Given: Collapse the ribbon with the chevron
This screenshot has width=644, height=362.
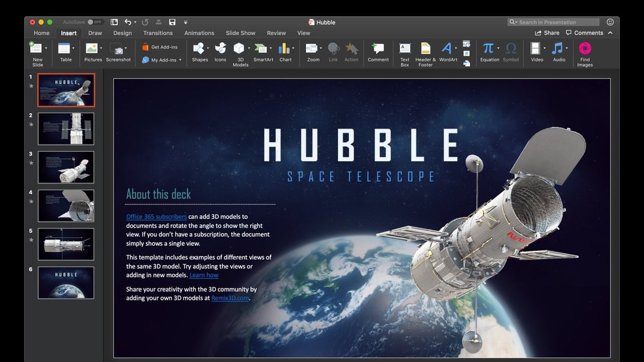Looking at the screenshot, I should (x=610, y=33).
